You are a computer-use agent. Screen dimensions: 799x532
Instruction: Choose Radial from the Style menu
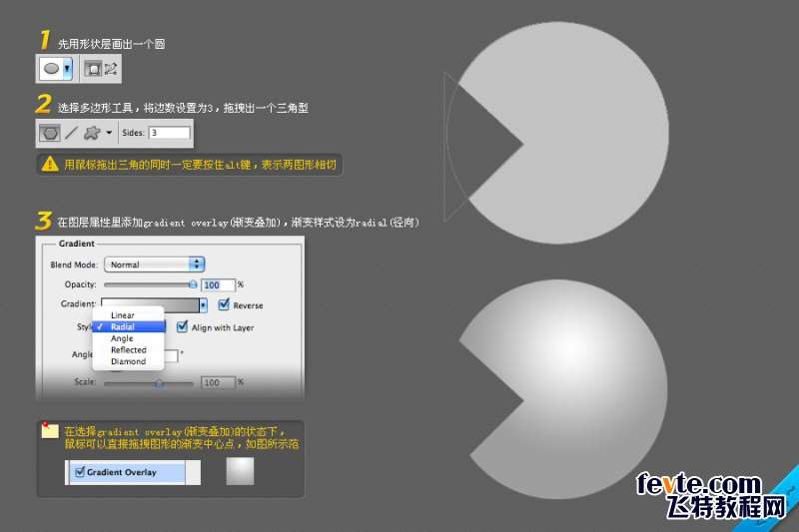(129, 326)
